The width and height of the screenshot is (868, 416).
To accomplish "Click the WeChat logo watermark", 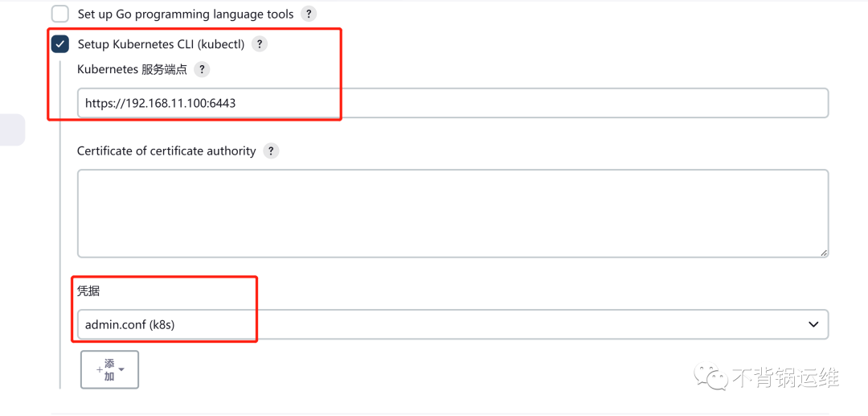I will pos(712,377).
